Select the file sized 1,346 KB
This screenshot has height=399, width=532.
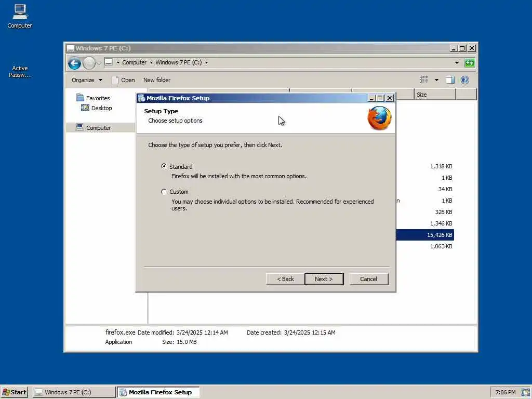(x=441, y=223)
